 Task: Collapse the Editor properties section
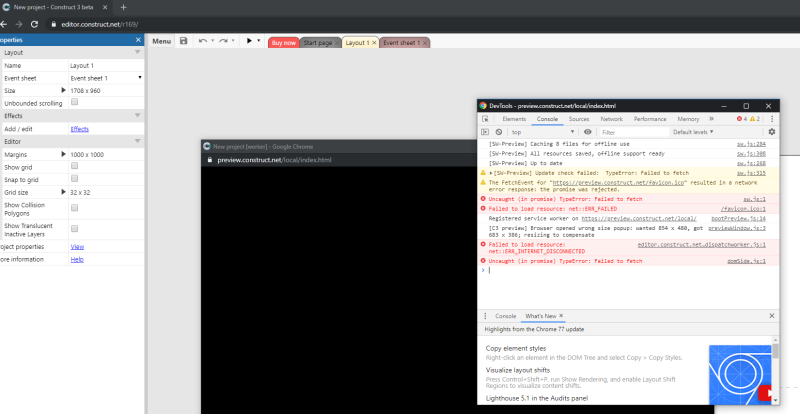pos(137,141)
